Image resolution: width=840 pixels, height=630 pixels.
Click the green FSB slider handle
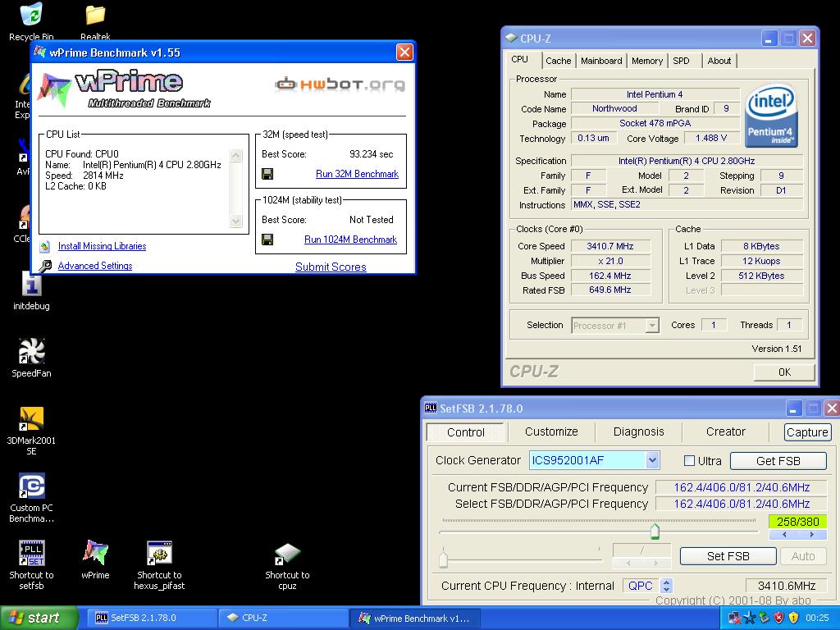point(655,531)
